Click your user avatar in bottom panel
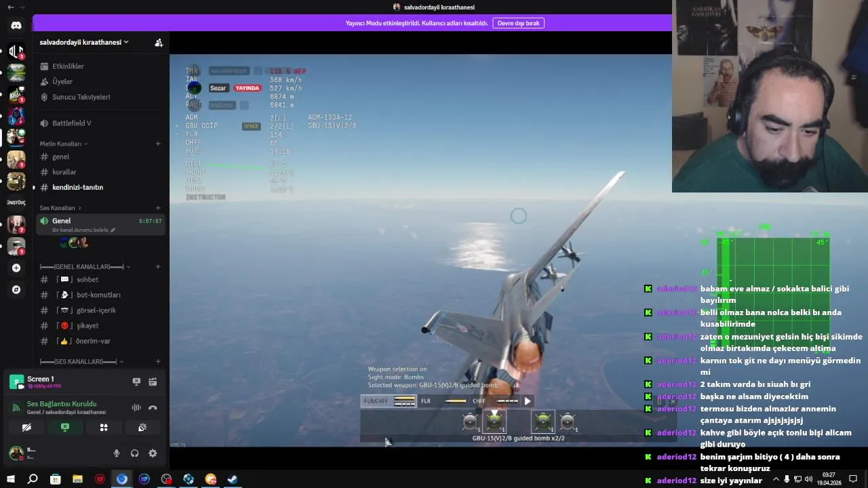 click(x=15, y=453)
